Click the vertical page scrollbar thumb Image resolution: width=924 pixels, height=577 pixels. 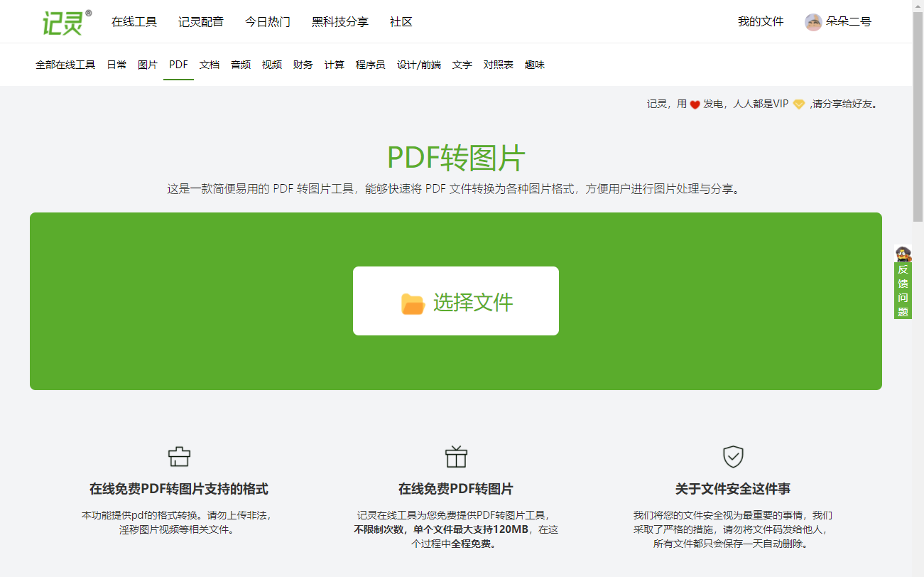pos(918,117)
